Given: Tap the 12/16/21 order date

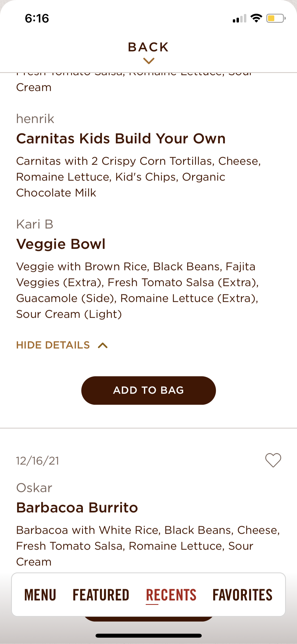Looking at the screenshot, I should tap(37, 461).
